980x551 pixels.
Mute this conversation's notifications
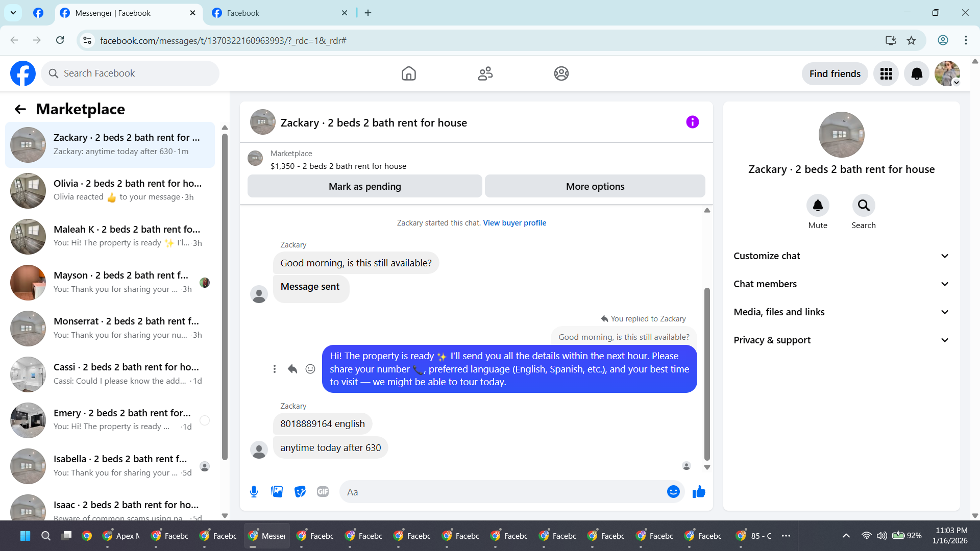point(818,206)
